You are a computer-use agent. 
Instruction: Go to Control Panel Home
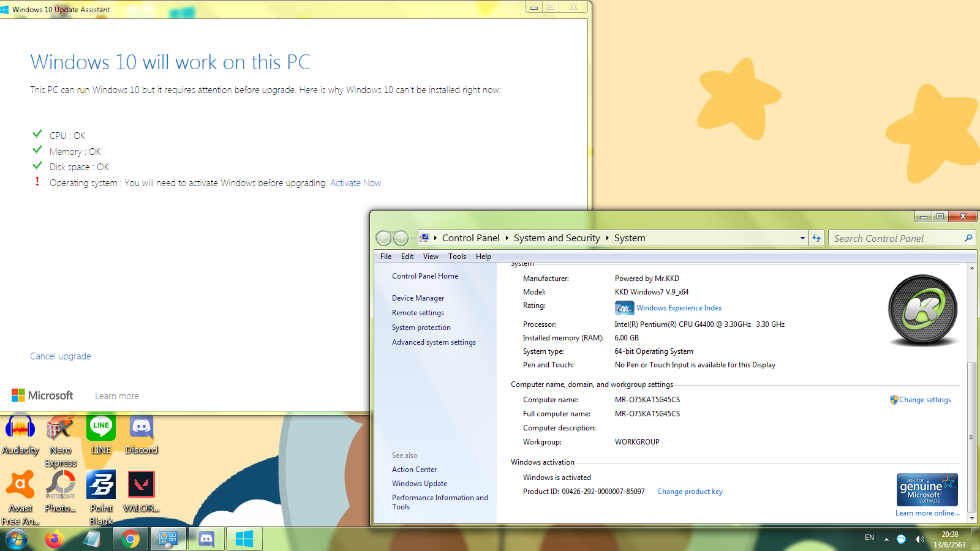[425, 276]
